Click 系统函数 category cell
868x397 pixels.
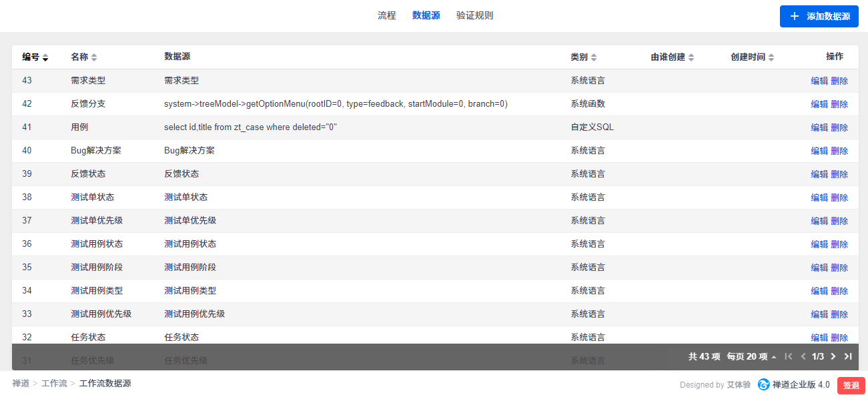[588, 104]
